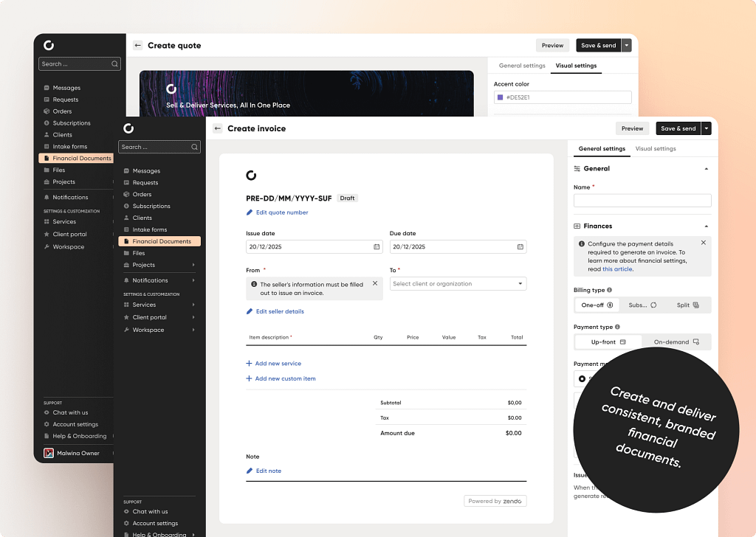Collapse the Finances section
This screenshot has height=537, width=756.
(x=707, y=226)
